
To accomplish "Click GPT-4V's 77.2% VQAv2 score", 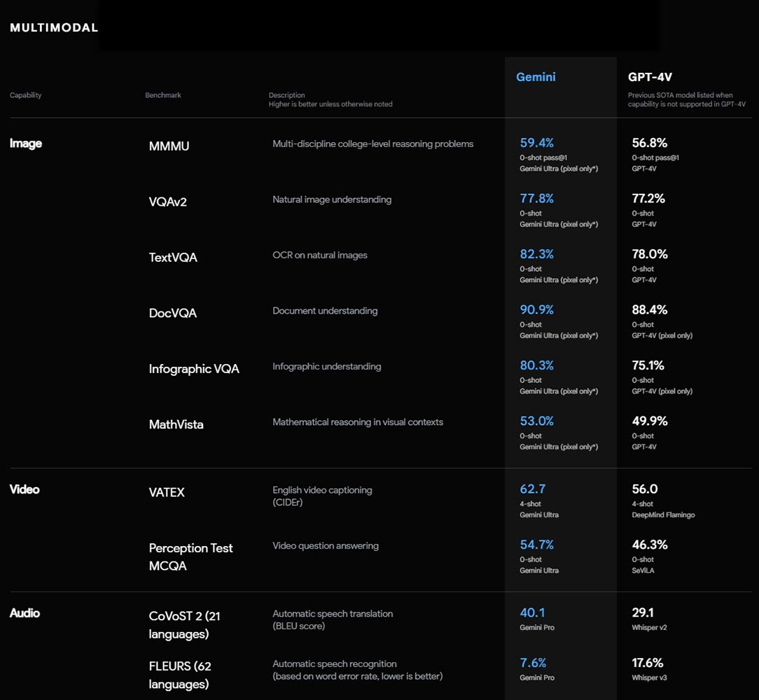I will 648,199.
